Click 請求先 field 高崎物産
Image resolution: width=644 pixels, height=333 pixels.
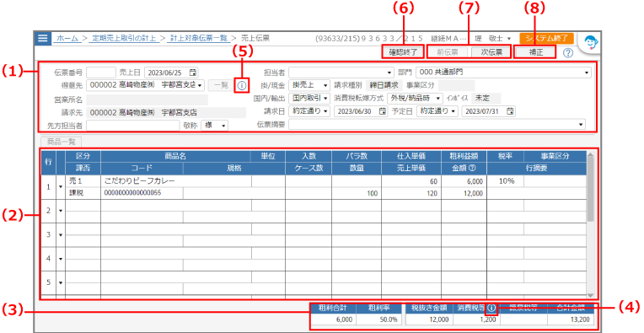point(166,112)
